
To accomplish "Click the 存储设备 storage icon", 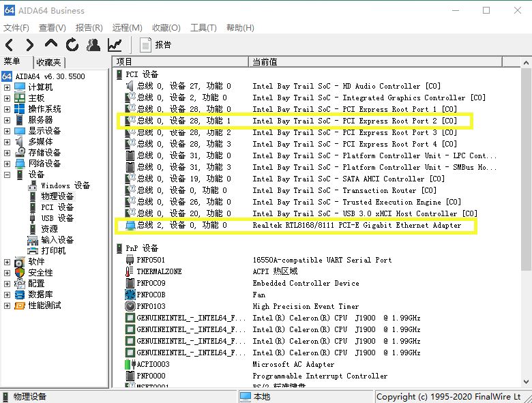I will [x=20, y=152].
